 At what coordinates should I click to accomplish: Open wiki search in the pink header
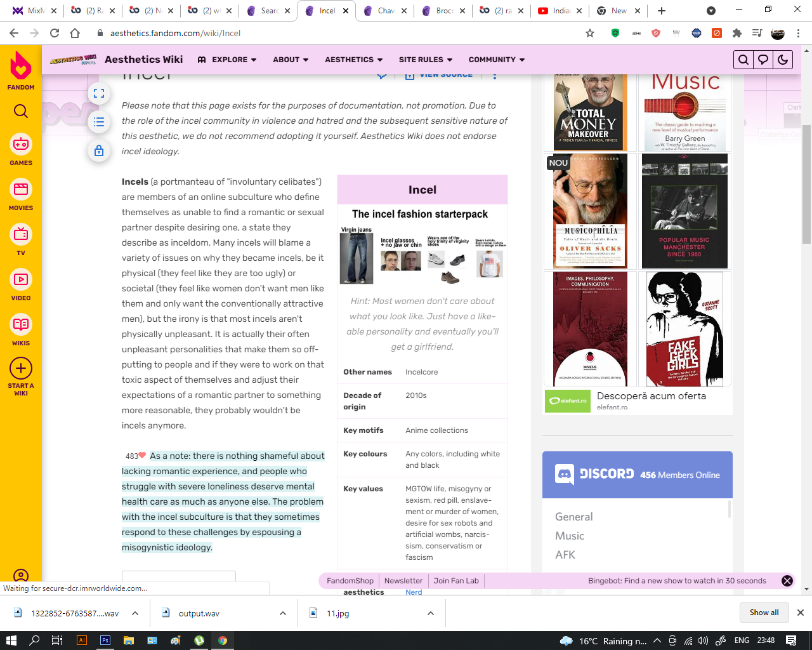click(x=743, y=60)
